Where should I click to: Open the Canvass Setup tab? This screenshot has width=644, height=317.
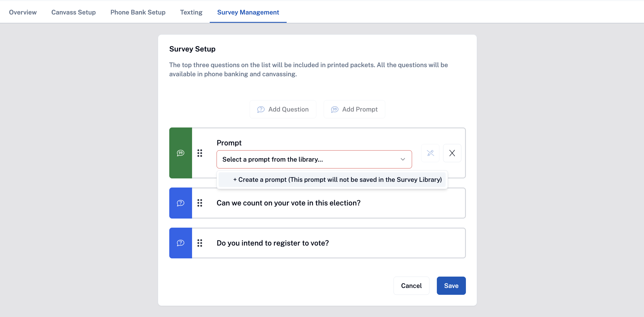(x=74, y=12)
